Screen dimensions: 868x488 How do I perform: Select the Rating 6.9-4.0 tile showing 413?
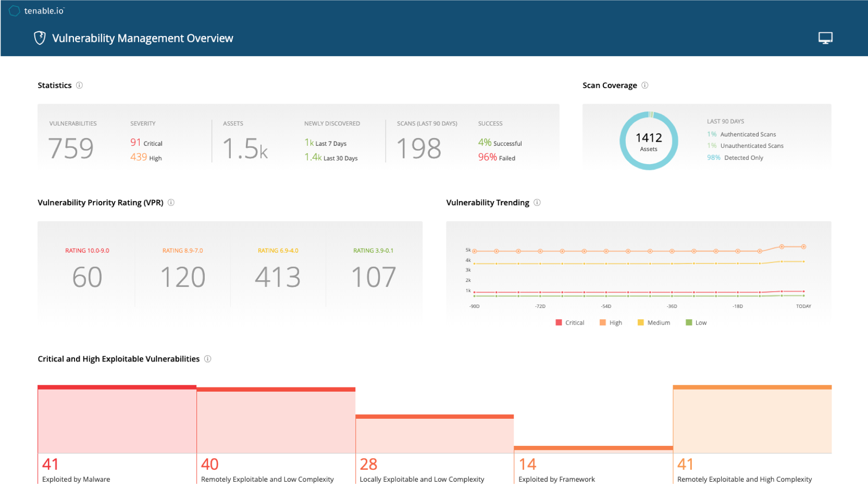coord(278,270)
